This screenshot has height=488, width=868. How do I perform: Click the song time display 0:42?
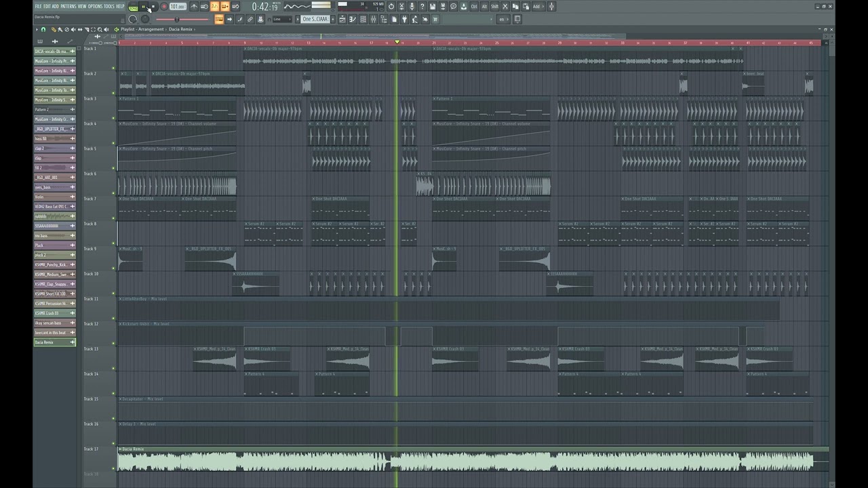264,7
